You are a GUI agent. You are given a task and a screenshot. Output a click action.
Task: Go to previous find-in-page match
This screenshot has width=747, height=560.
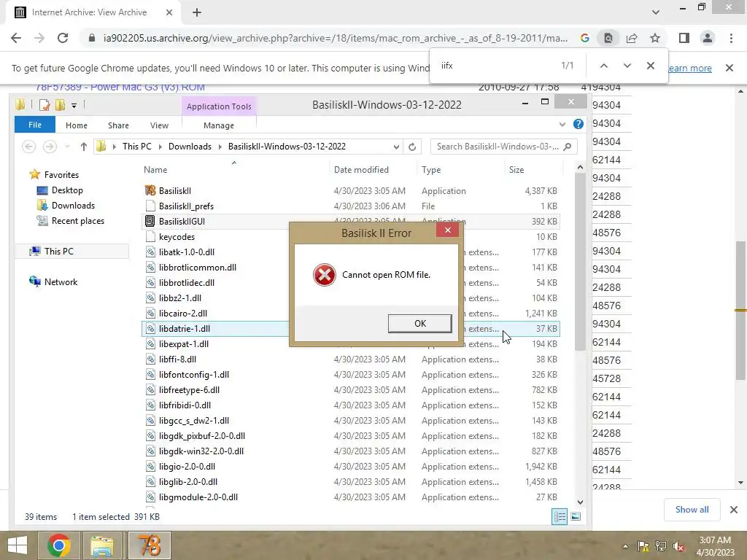(x=603, y=66)
